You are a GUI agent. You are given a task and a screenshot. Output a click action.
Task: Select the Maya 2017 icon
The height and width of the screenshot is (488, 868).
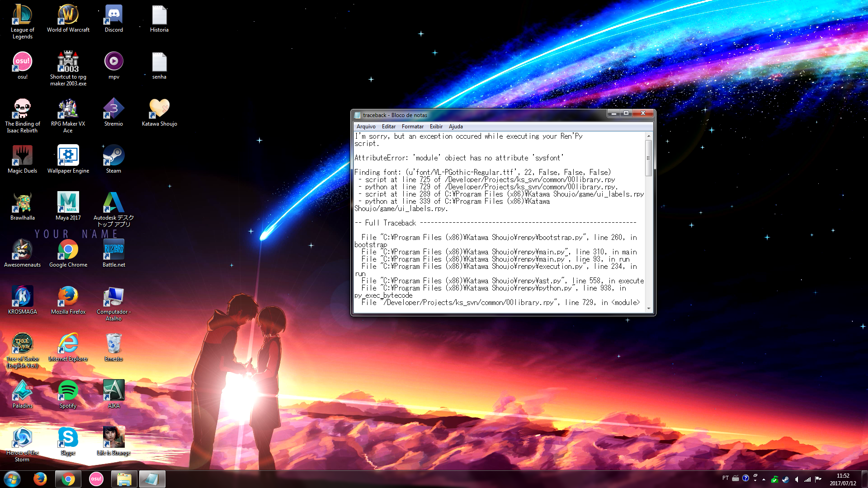(68, 206)
